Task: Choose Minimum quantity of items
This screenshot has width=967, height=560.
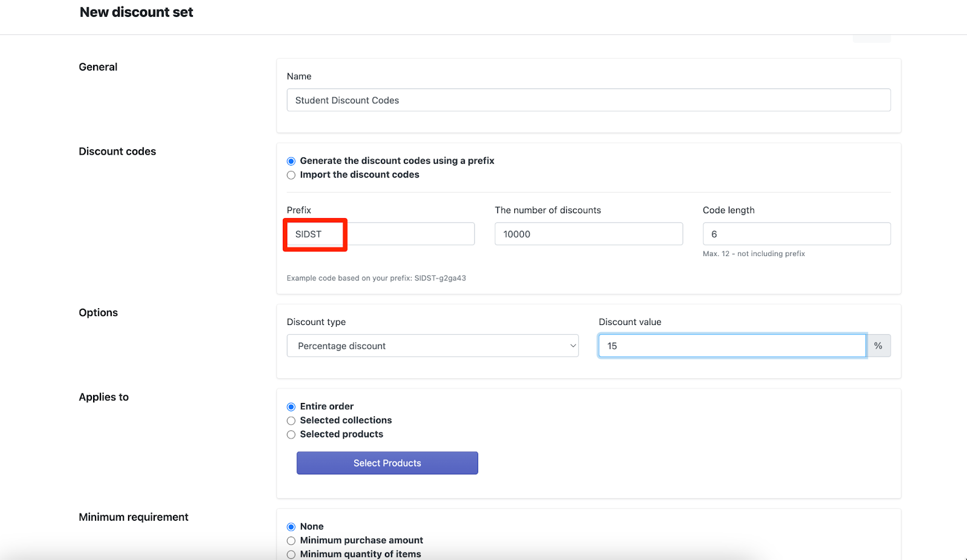Action: click(291, 555)
